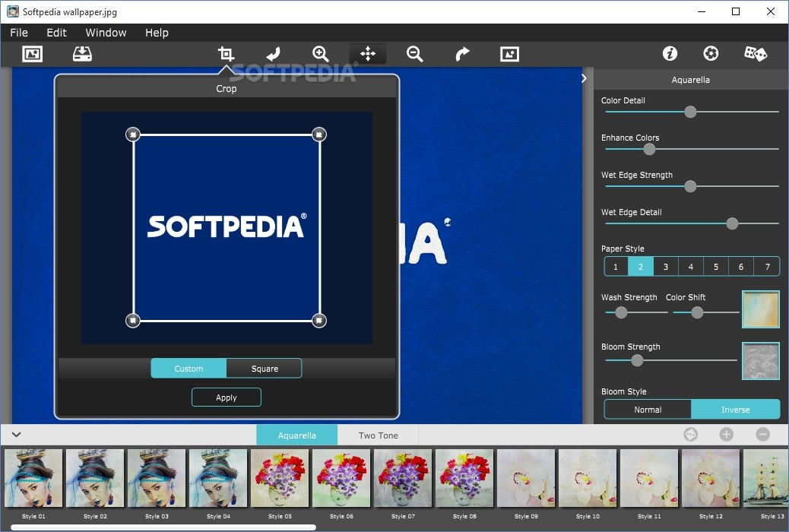The image size is (789, 532).
Task: Select Style 03 preset thumbnail
Action: point(157,478)
